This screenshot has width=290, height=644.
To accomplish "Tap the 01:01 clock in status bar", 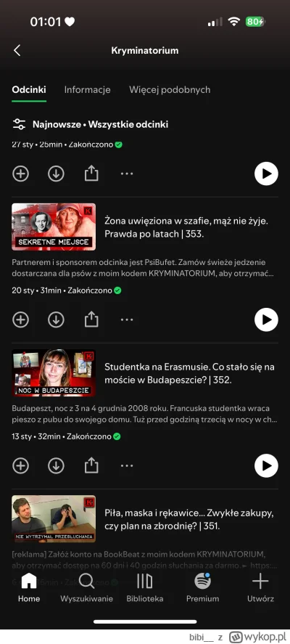I will pyautogui.click(x=46, y=22).
